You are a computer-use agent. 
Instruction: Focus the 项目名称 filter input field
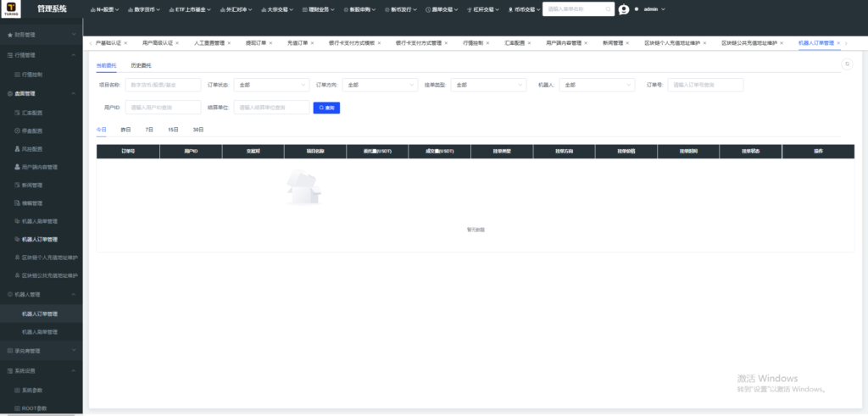(164, 85)
